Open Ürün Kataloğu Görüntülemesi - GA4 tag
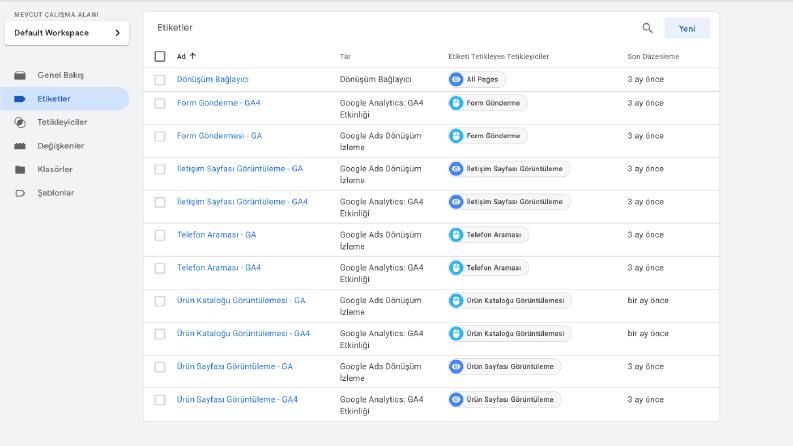The width and height of the screenshot is (793, 446). 243,334
